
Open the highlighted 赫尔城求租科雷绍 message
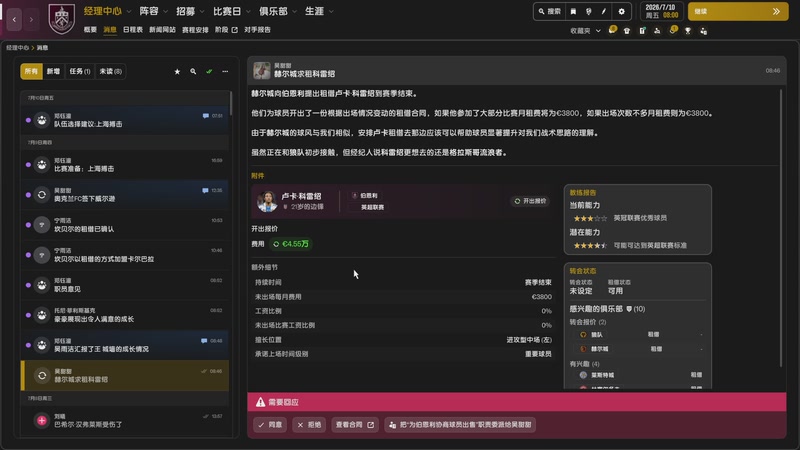(124, 376)
